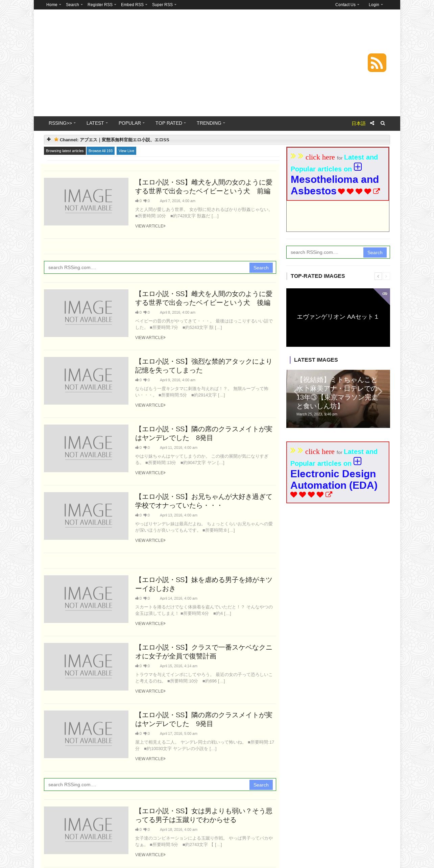Image resolution: width=434 pixels, height=868 pixels.
Task: Select the 日本語 language link
Action: tap(358, 123)
